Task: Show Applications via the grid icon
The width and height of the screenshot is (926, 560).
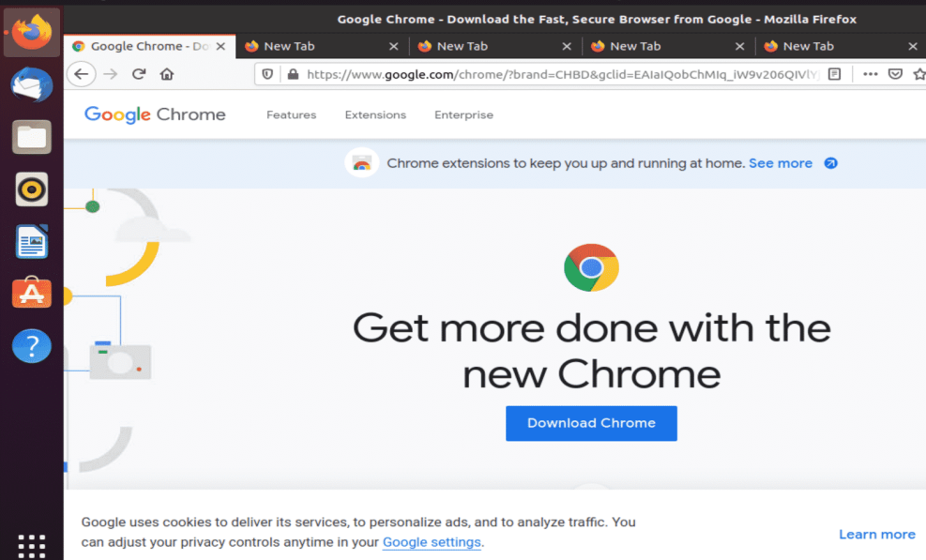Action: pos(31,544)
